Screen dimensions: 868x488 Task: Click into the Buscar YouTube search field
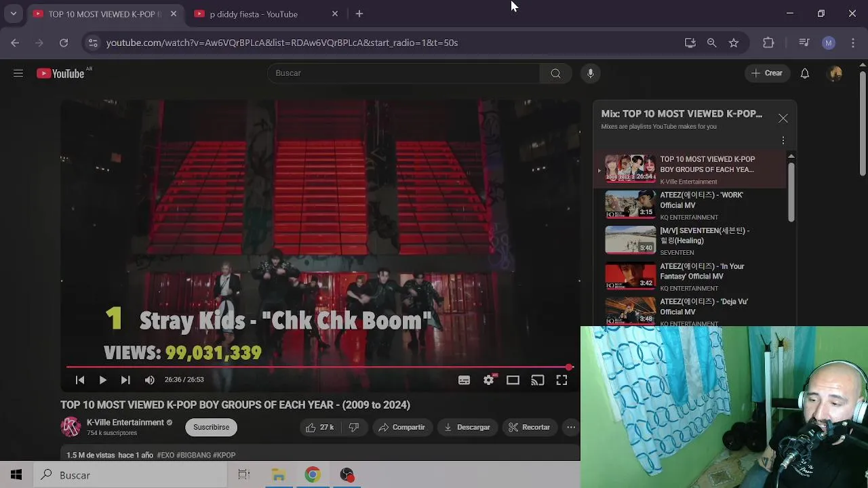pos(403,73)
